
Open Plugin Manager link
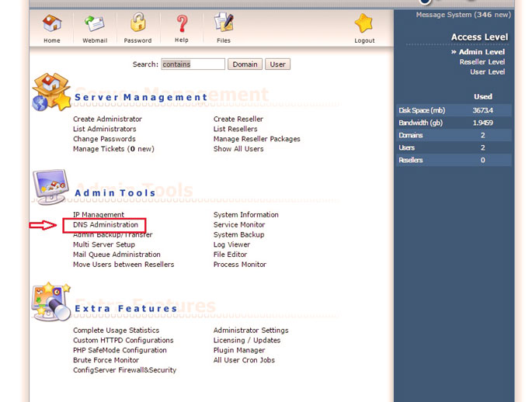239,350
